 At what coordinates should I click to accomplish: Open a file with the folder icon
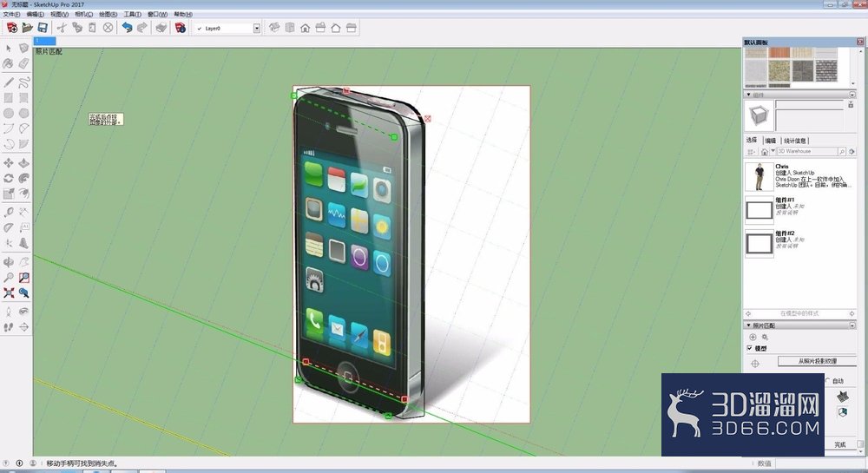coord(27,28)
